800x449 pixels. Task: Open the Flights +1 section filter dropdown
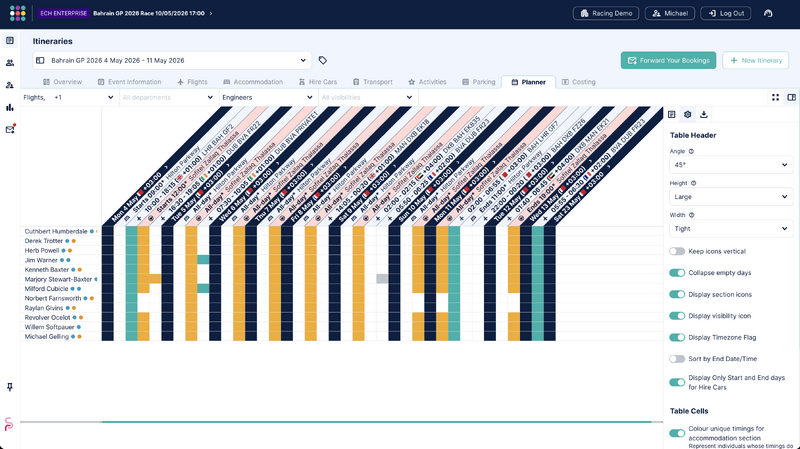coord(68,97)
